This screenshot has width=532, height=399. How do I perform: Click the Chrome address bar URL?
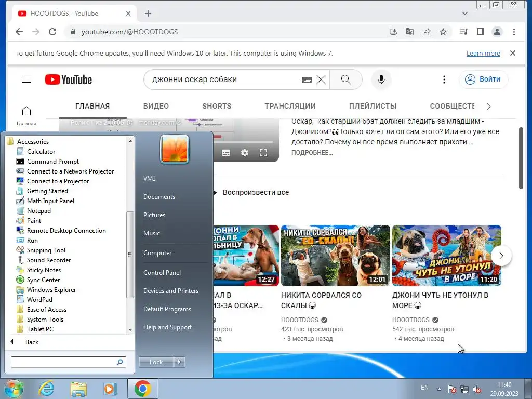click(x=129, y=32)
